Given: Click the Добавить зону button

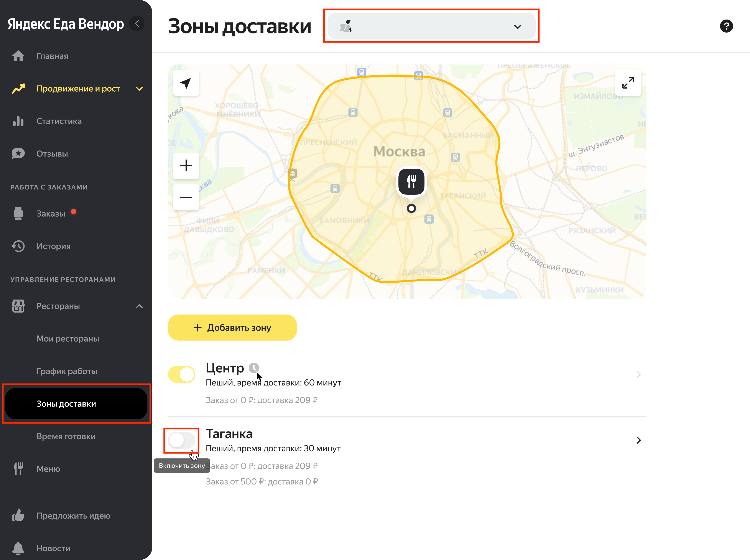Looking at the screenshot, I should click(x=232, y=328).
